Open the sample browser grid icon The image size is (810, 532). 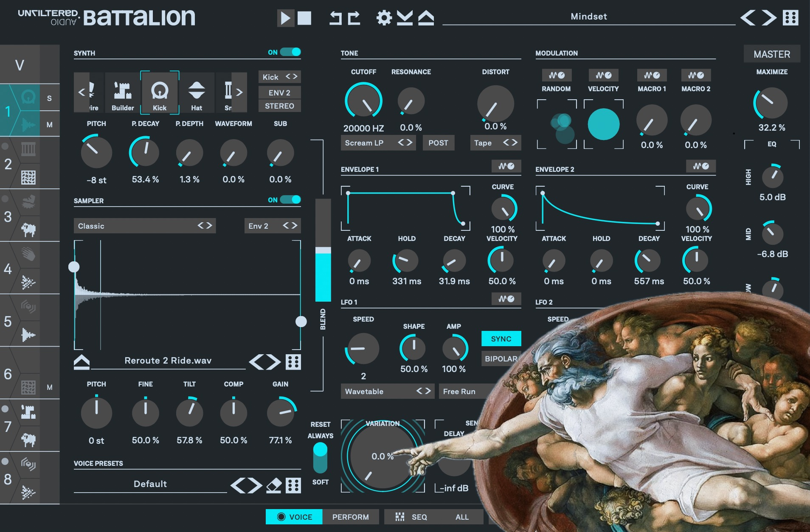293,362
